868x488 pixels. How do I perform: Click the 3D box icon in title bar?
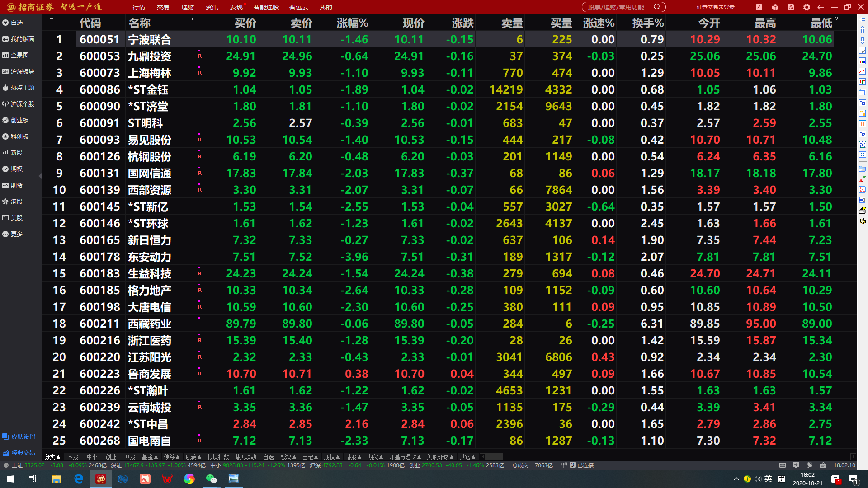(x=775, y=7)
